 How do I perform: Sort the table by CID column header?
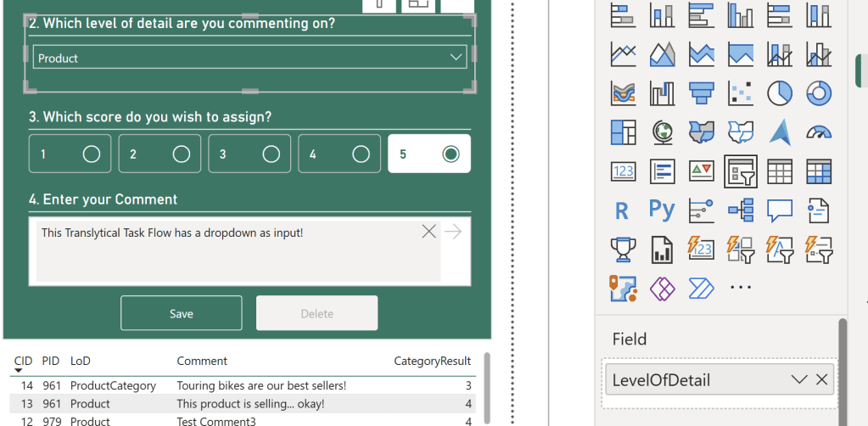point(23,361)
